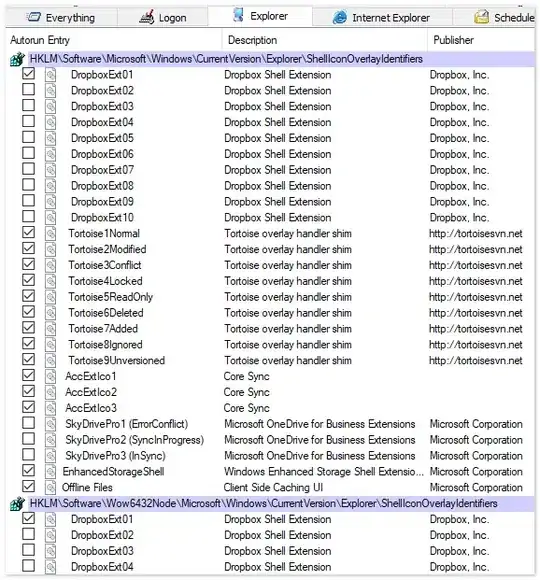Screen dimensions: 540x580
Task: Click file icon beside EnhancedStorageShell
Action: point(51,472)
